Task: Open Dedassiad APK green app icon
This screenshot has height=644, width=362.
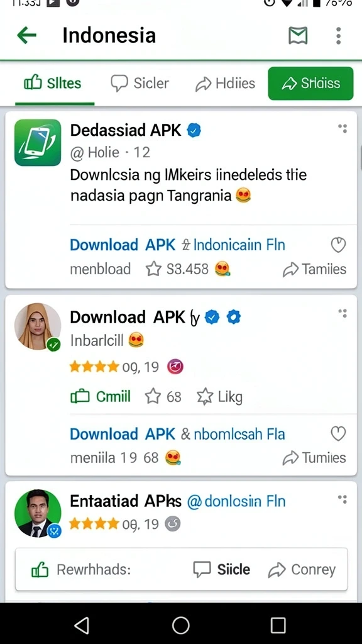Action: 38,143
